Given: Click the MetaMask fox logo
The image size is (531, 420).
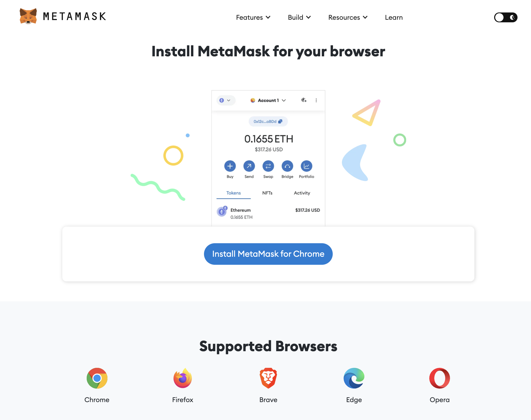Looking at the screenshot, I should click(28, 16).
